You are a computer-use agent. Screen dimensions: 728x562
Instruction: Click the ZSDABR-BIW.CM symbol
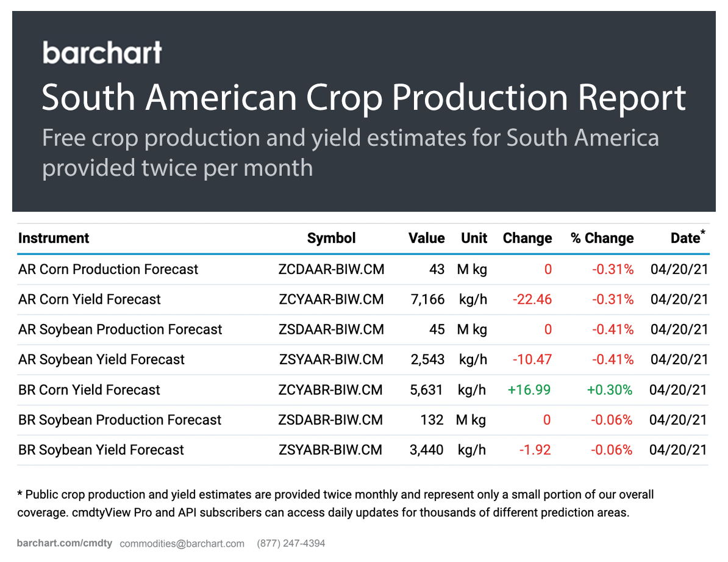coord(330,420)
